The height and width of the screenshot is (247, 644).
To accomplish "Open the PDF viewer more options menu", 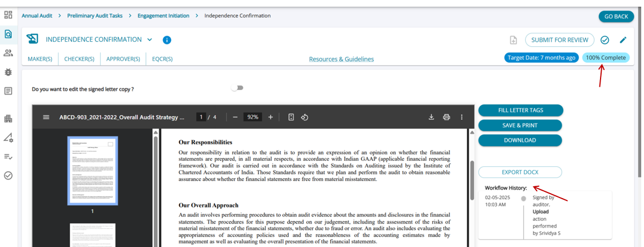I will point(462,117).
